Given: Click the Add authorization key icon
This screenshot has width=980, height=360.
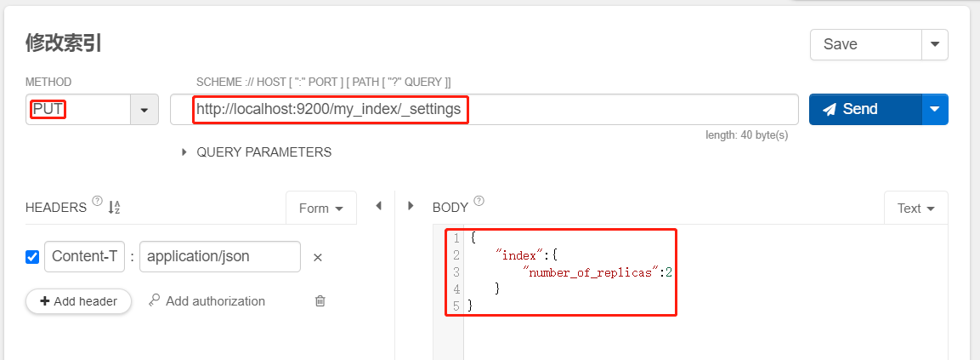Looking at the screenshot, I should pos(155,301).
